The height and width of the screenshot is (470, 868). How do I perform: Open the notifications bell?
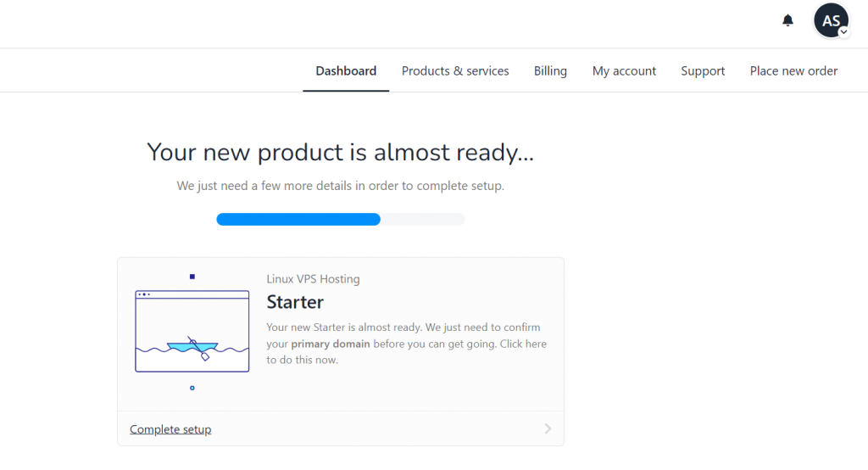click(787, 20)
